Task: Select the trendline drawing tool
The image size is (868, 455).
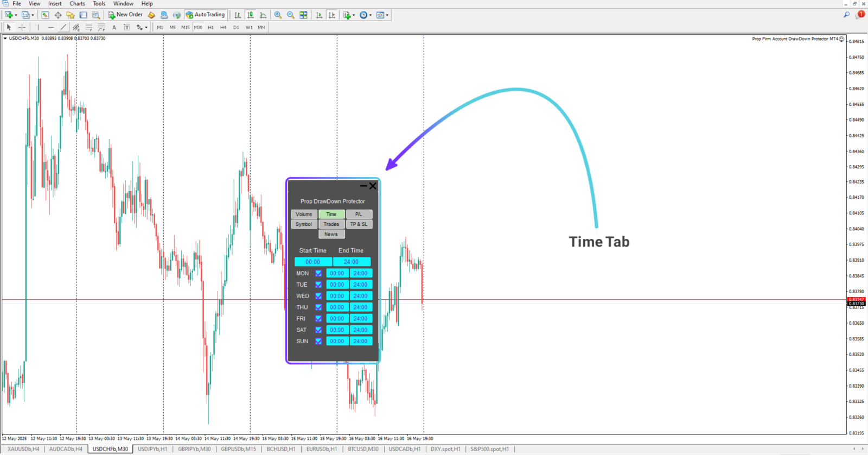Action: (63, 27)
